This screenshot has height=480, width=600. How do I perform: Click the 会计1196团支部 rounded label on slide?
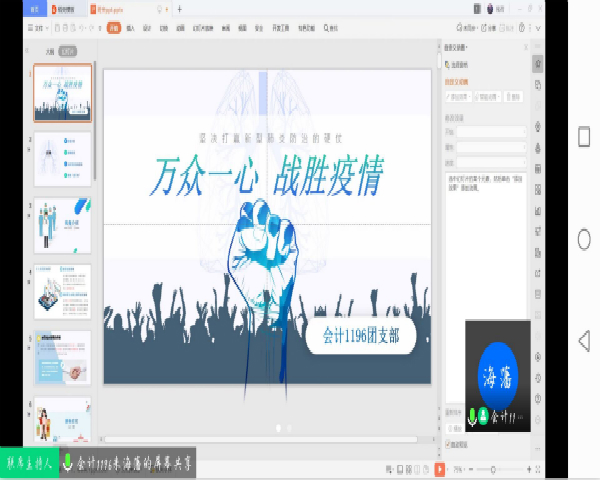tap(361, 336)
